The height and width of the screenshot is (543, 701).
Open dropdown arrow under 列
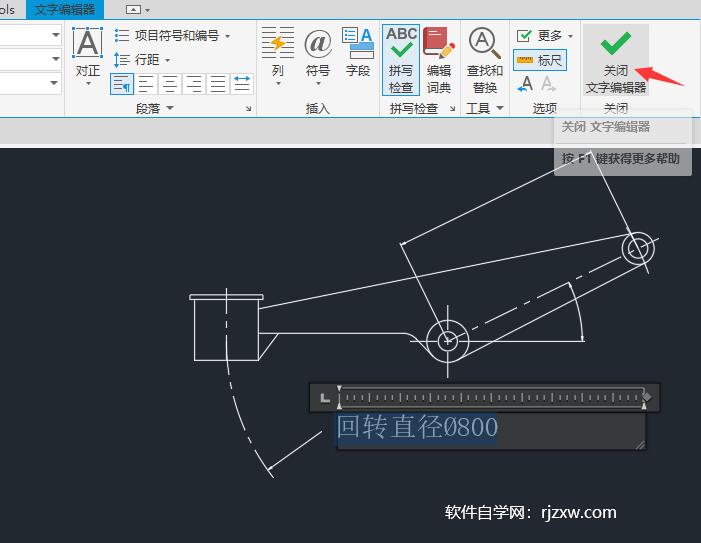click(x=278, y=84)
